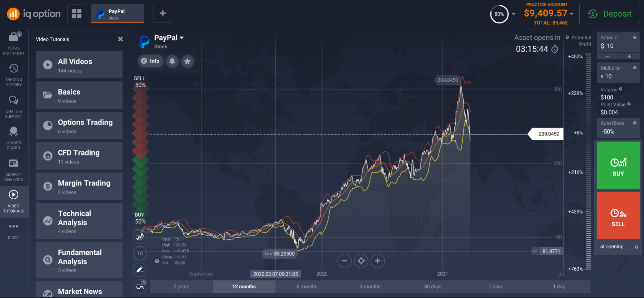Select the 12 months time range
Image resolution: width=644 pixels, height=298 pixels.
click(244, 287)
